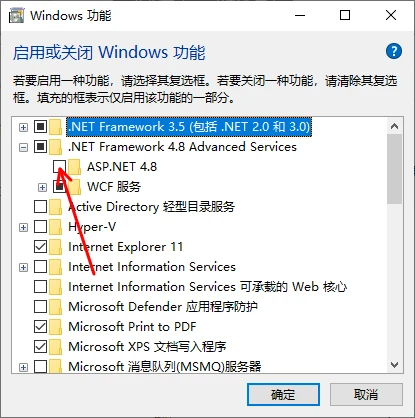Click the 取消 button
Viewport: 415px width, 418px height.
[366, 395]
